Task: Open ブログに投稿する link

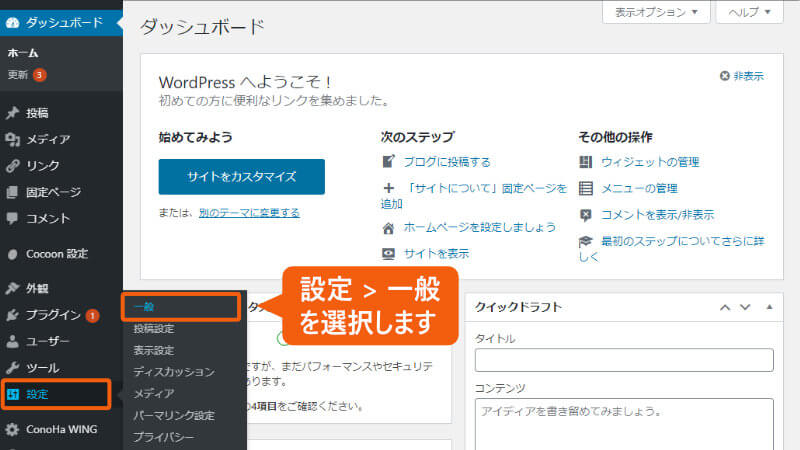Action: tap(447, 162)
